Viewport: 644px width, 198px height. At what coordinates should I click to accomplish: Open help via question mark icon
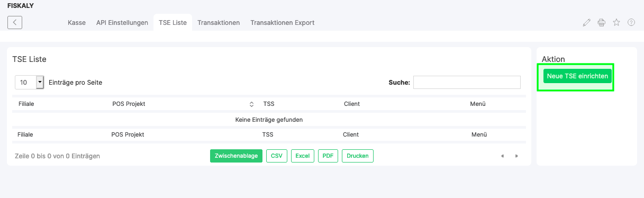pos(631,23)
